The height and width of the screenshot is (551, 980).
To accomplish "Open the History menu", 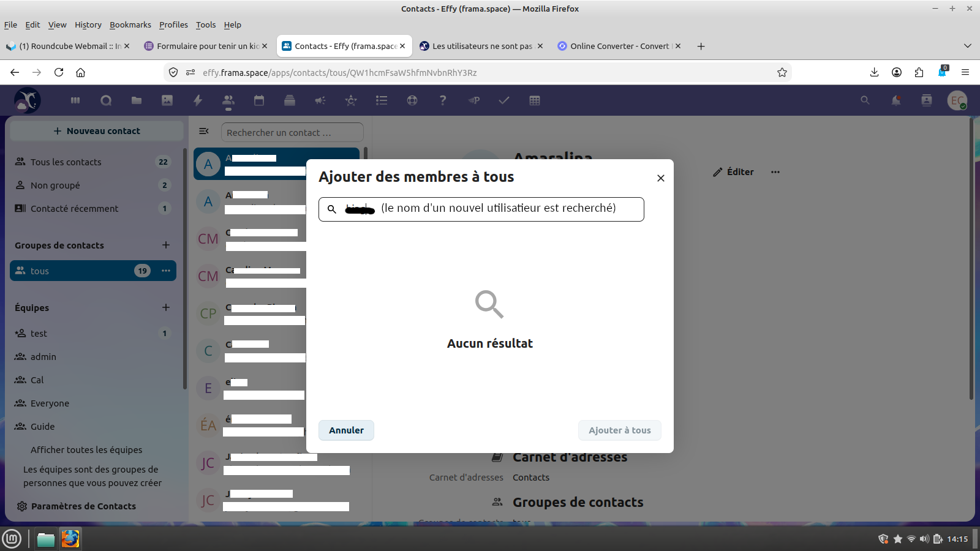I will pyautogui.click(x=88, y=24).
